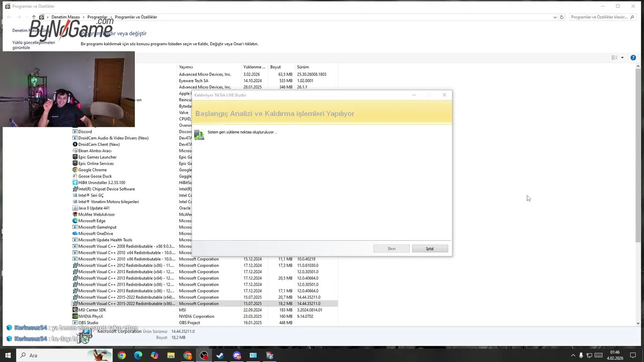Image resolution: width=644 pixels, height=362 pixels.
Task: Sort by the Sürüm column header
Action: [316, 67]
